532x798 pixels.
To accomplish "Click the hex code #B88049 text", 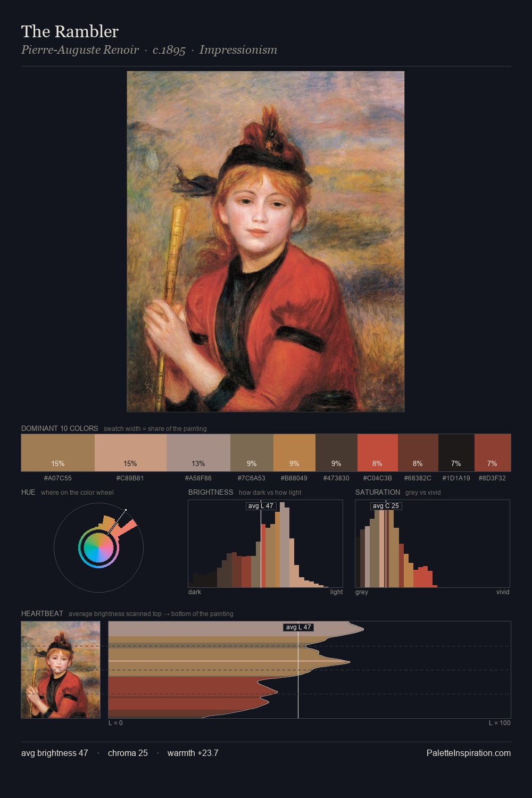I will pyautogui.click(x=294, y=478).
